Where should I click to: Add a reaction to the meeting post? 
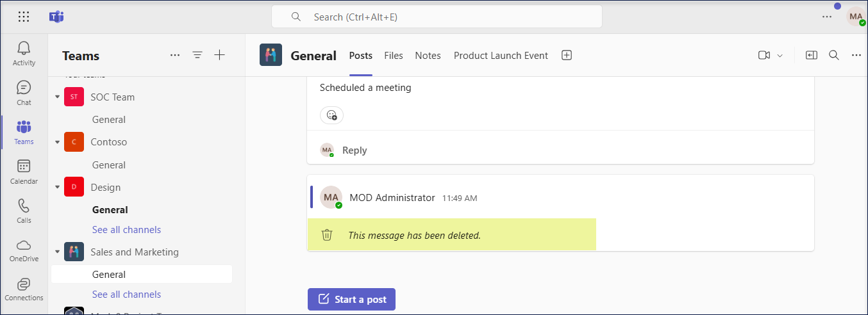tap(331, 115)
